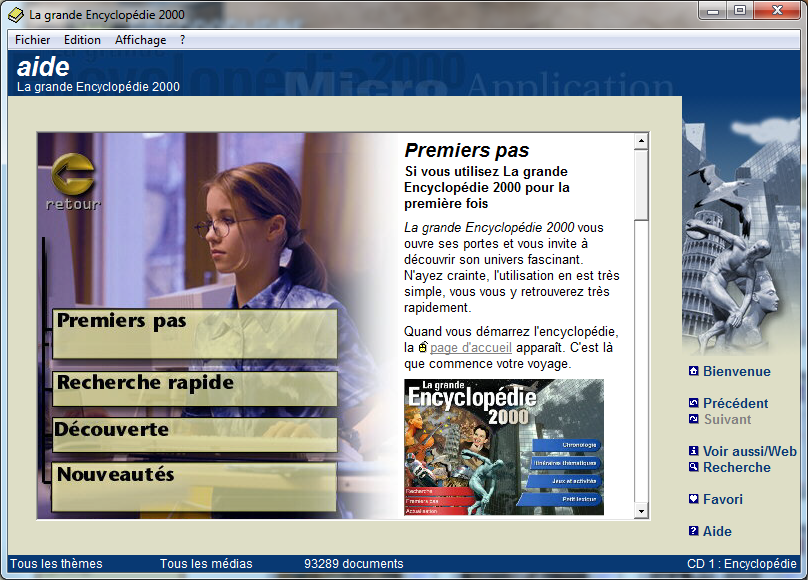Click the Suivant forward arrow icon
The width and height of the screenshot is (808, 580).
(694, 419)
